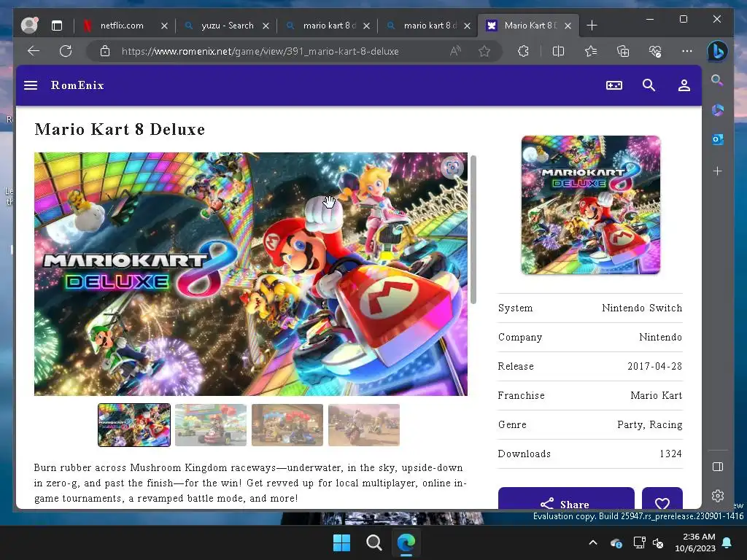Click the Party, Racing genre value

tap(650, 425)
